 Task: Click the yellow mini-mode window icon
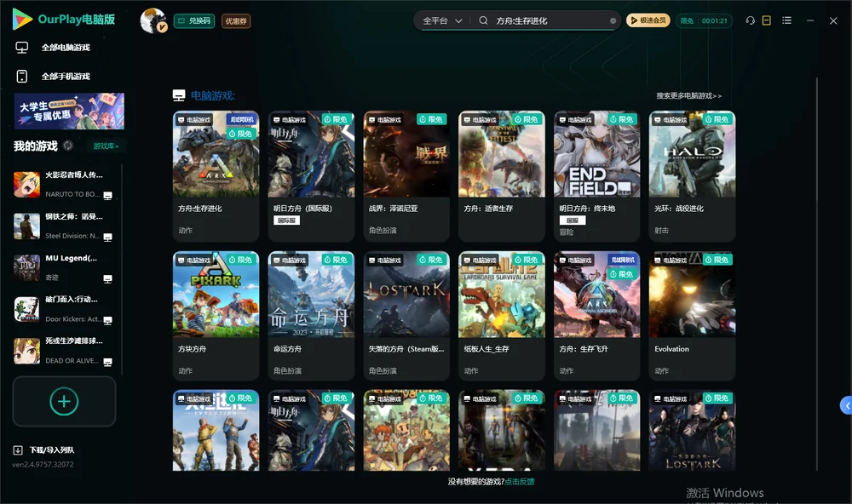click(x=767, y=20)
